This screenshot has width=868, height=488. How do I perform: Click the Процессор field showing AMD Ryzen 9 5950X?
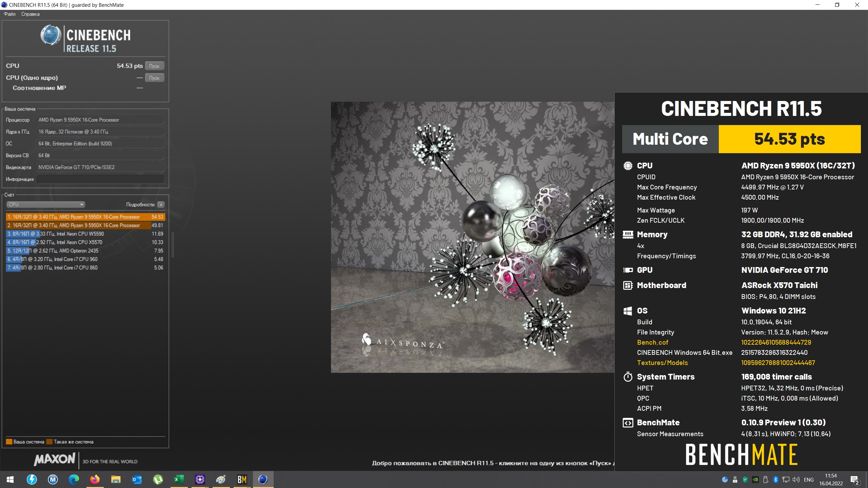(100, 120)
